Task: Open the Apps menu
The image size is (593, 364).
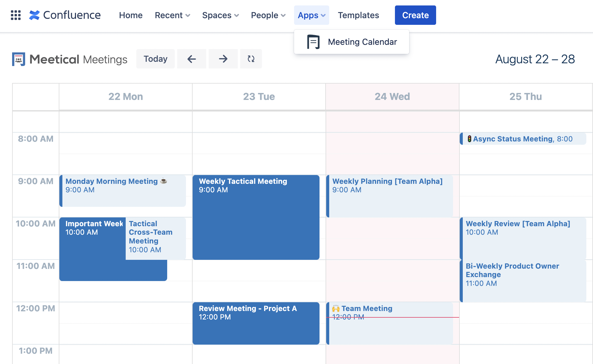Action: click(311, 15)
